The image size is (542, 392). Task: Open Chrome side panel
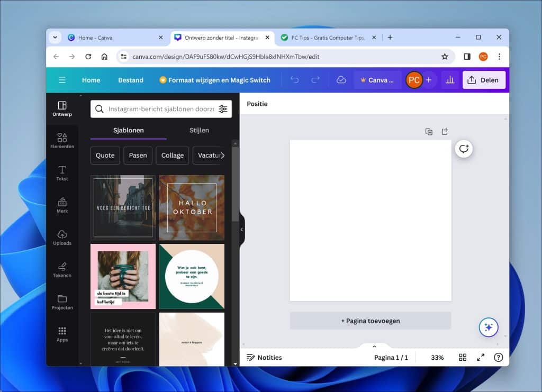(x=467, y=57)
